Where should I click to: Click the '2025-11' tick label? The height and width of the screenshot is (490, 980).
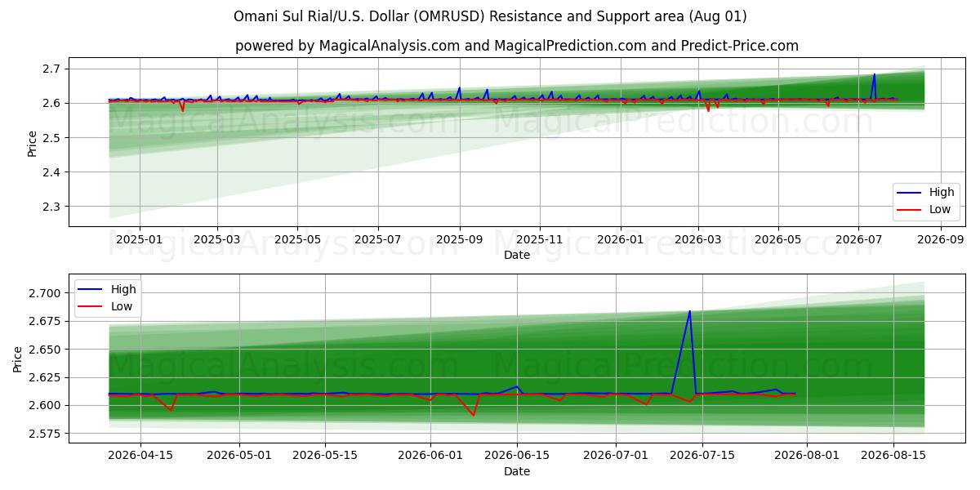pyautogui.click(x=539, y=239)
